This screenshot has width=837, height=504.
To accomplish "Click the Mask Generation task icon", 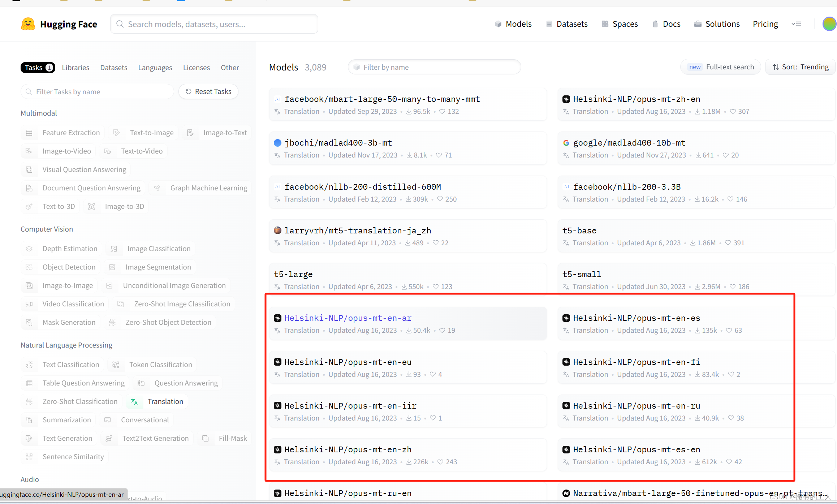I will point(29,323).
